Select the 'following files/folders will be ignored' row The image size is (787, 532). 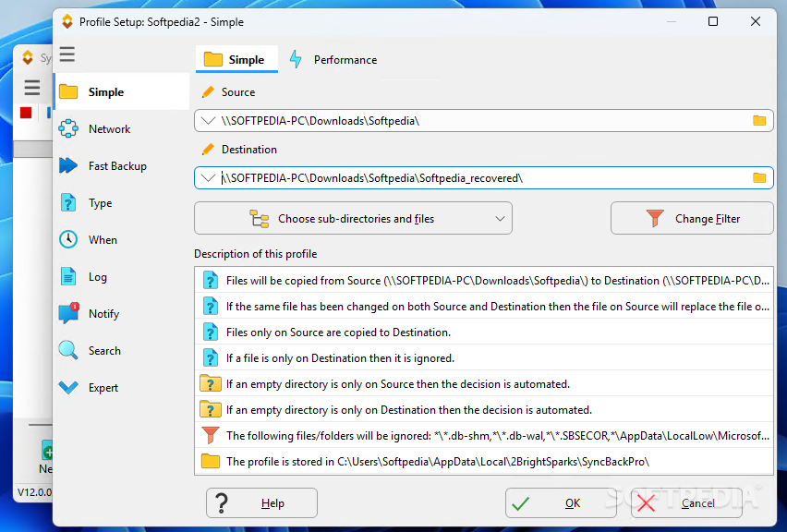484,436
